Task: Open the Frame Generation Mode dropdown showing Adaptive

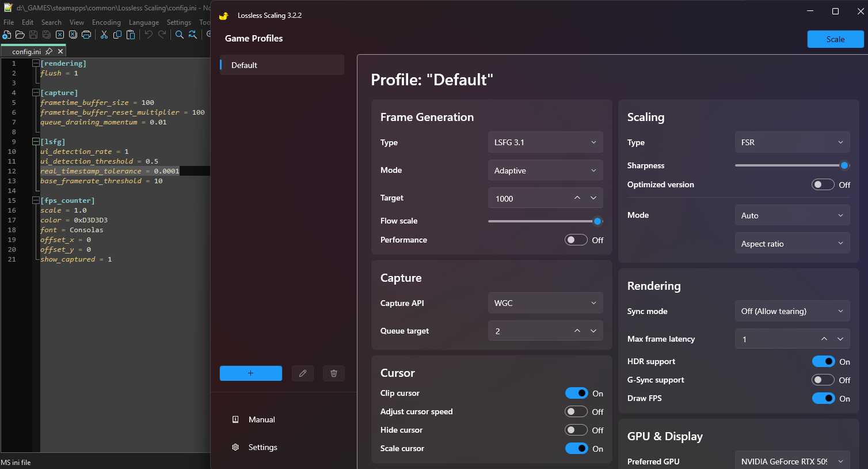Action: click(545, 171)
